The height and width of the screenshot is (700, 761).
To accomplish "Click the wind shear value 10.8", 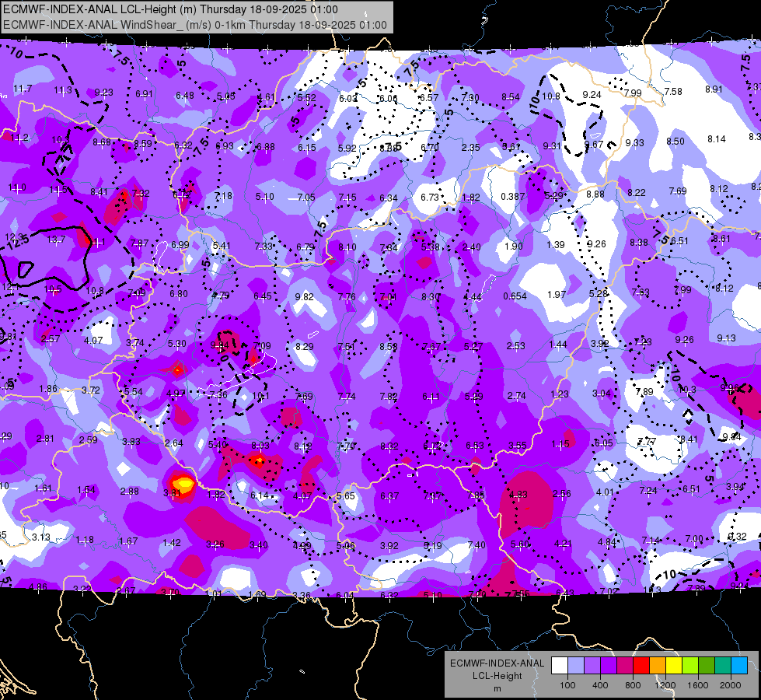I will [x=551, y=96].
